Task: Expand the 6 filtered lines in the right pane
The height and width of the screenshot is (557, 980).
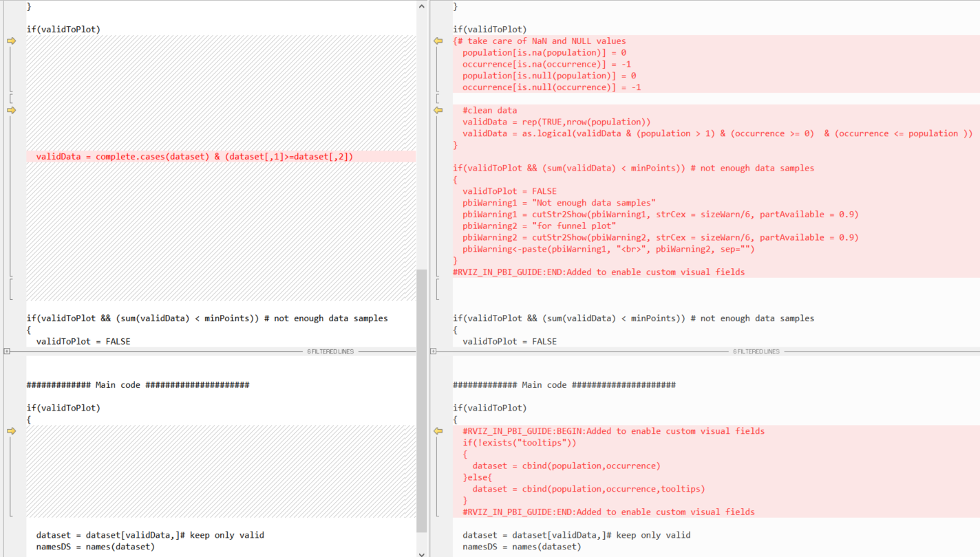Action: (x=433, y=351)
